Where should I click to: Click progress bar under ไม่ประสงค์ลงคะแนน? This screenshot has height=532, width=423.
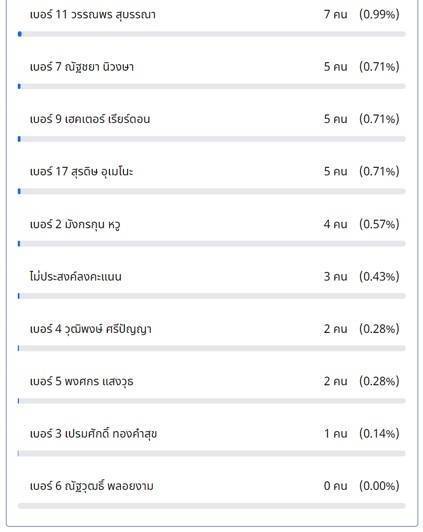coord(212,296)
